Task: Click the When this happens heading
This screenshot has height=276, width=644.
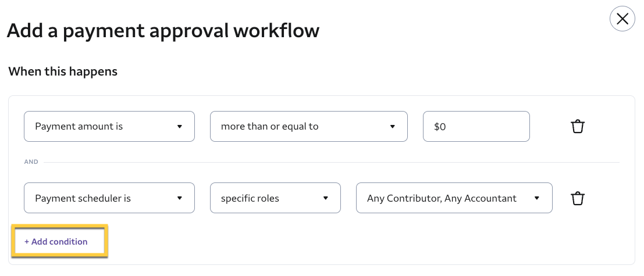Action: point(63,71)
